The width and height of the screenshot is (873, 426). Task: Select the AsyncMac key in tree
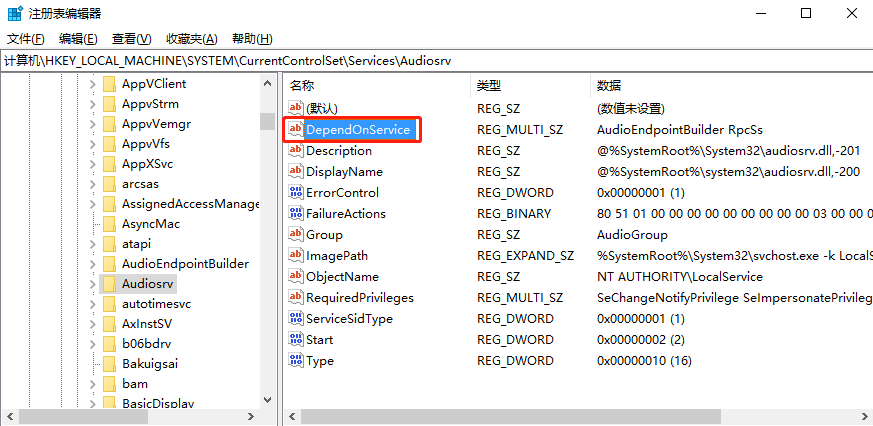point(150,224)
